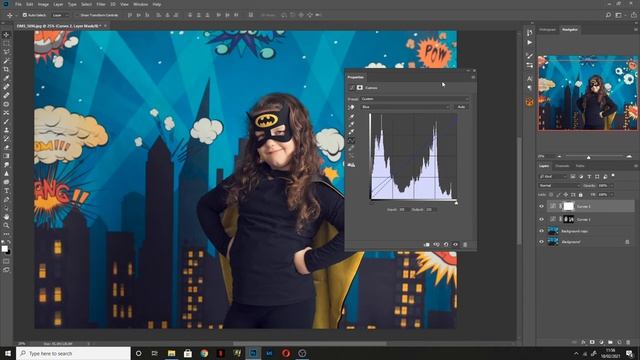Hide the Background copy layer
This screenshot has height=360, width=640.
tap(542, 231)
